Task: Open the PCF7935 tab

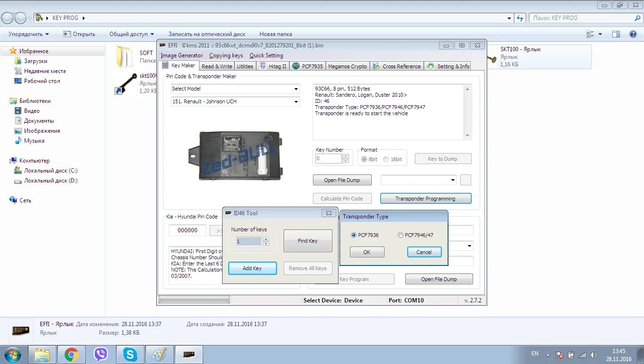Action: (308, 66)
